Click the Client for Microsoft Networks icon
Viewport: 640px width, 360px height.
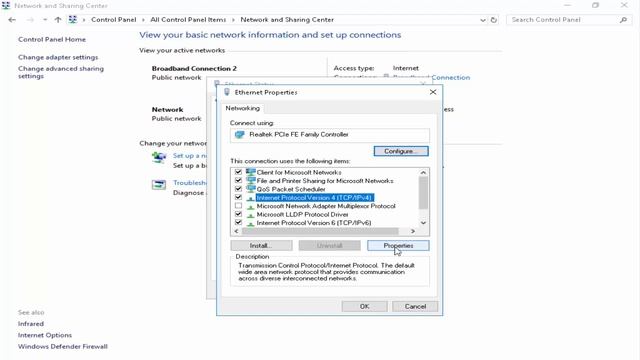[x=250, y=172]
